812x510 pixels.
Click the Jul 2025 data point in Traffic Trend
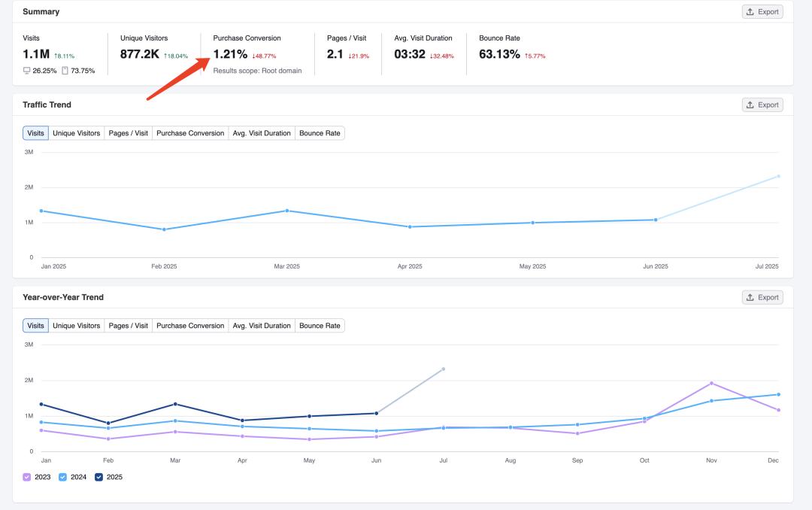778,176
